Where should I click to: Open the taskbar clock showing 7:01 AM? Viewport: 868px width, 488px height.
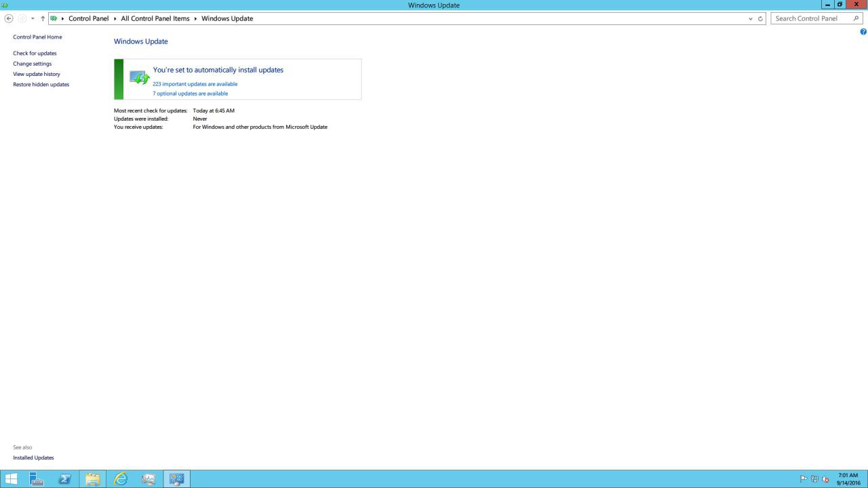point(848,479)
